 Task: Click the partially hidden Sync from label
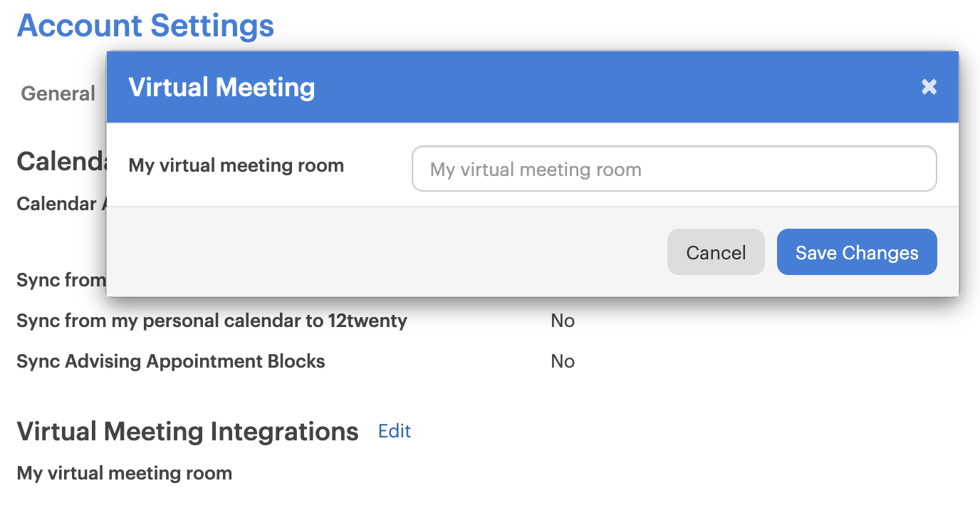pos(61,280)
